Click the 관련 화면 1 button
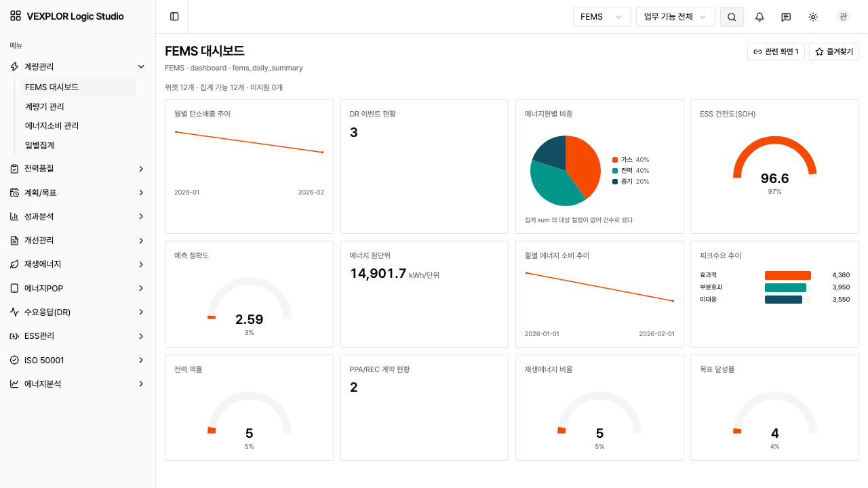 point(776,52)
